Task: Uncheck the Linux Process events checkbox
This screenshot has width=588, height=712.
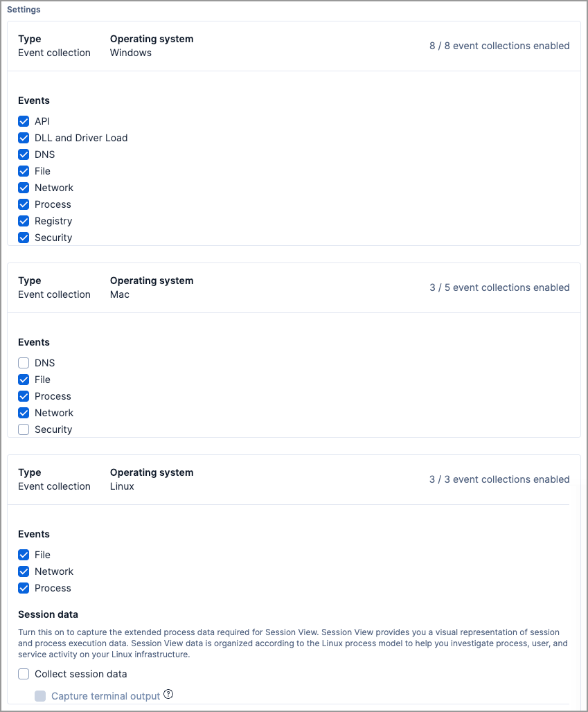Action: pyautogui.click(x=24, y=588)
